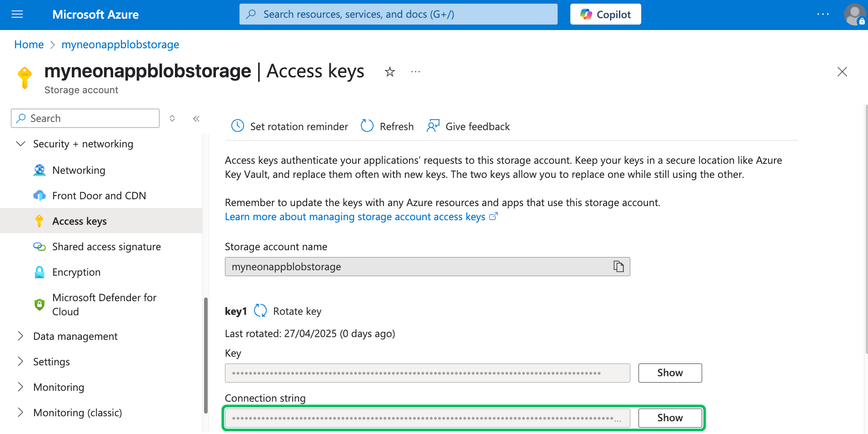Copy the storage account name
The image size is (868, 434).
coord(619,267)
